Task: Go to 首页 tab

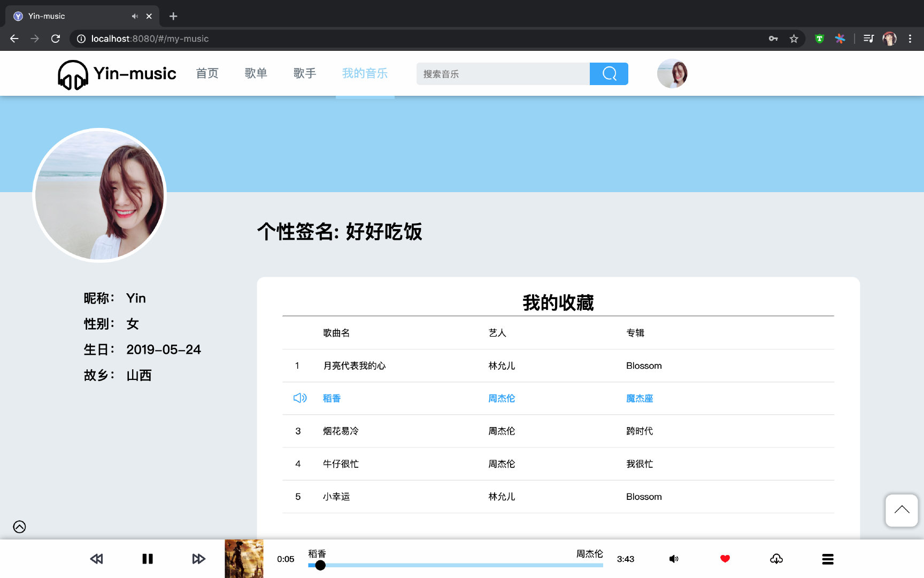Action: coord(207,73)
